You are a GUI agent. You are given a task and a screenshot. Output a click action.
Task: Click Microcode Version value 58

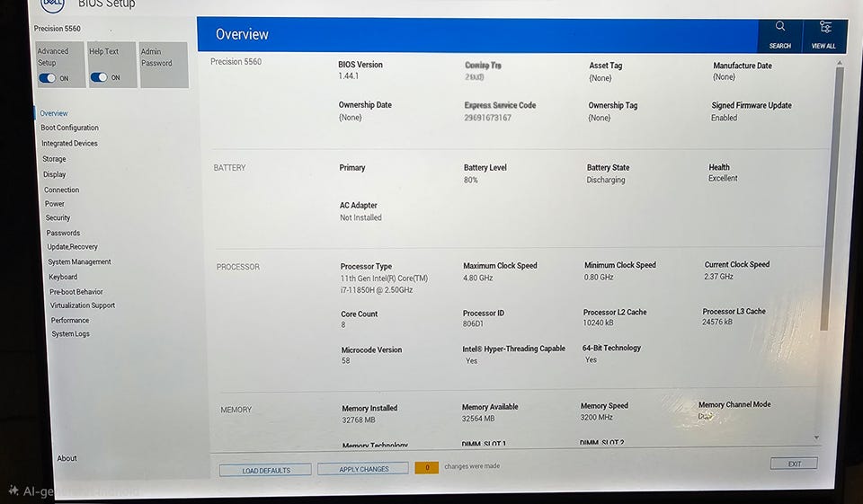click(x=345, y=361)
